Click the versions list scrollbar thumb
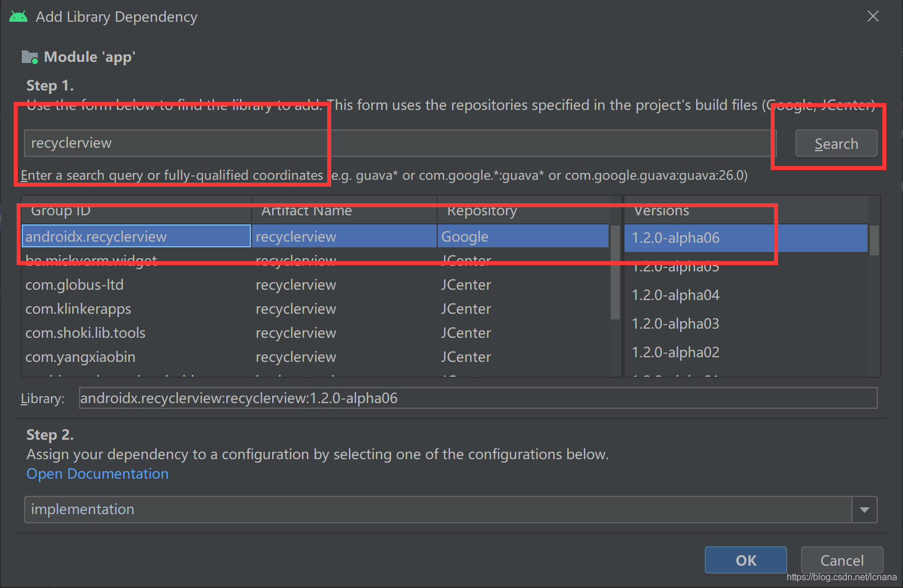 click(874, 240)
